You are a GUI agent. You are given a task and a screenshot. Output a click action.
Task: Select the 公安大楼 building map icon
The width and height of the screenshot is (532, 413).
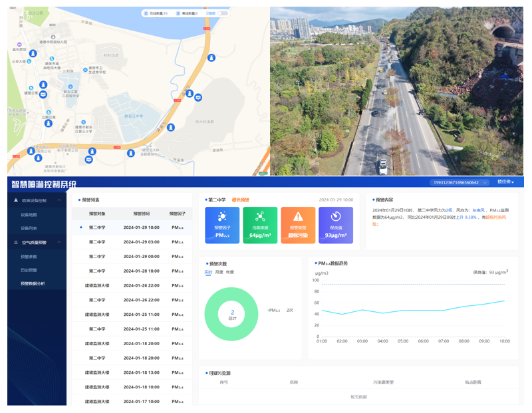point(29,61)
